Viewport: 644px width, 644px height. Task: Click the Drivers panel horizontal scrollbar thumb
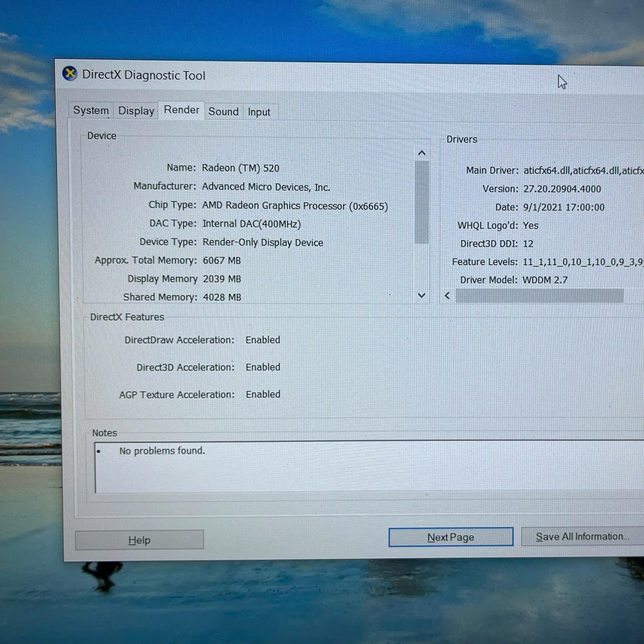[539, 296]
